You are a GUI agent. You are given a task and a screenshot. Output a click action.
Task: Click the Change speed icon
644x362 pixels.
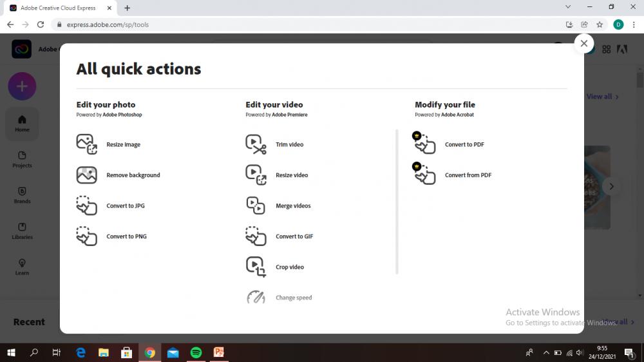coord(256,297)
